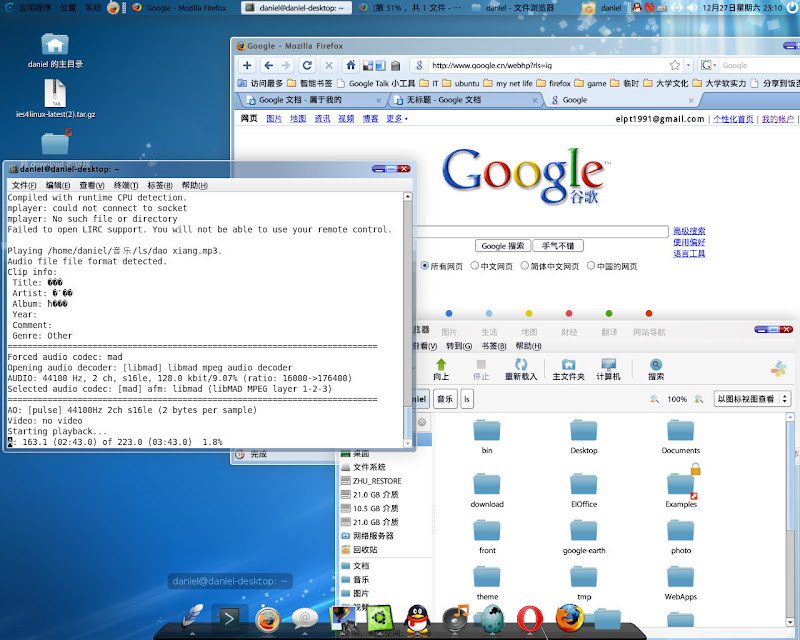Open the 智能书签 bookmarks folder

point(310,83)
